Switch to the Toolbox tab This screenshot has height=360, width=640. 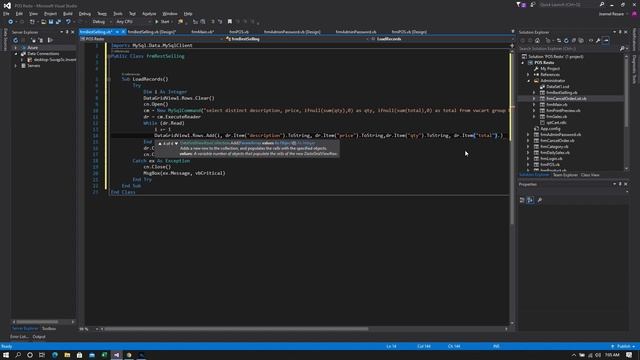point(49,329)
